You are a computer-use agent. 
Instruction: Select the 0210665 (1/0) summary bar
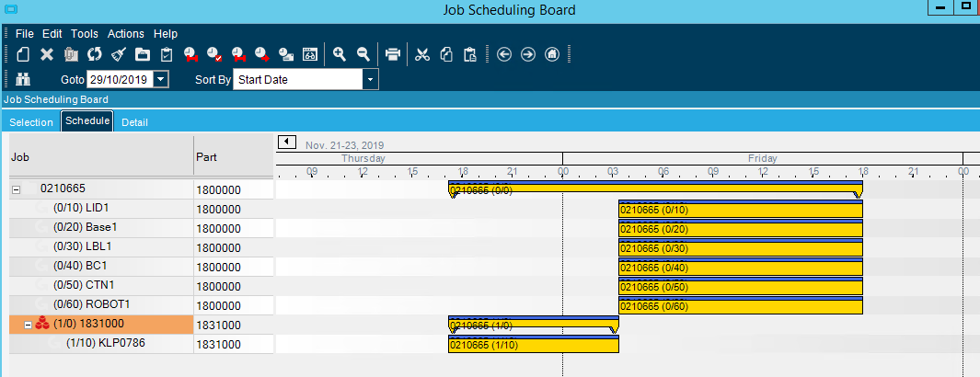(x=534, y=324)
